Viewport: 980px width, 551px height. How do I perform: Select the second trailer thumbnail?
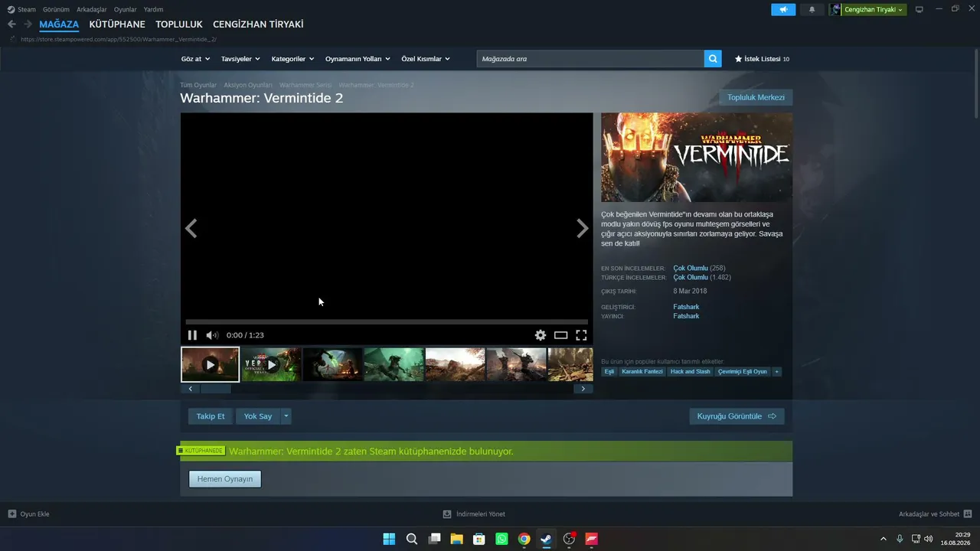[x=271, y=364]
